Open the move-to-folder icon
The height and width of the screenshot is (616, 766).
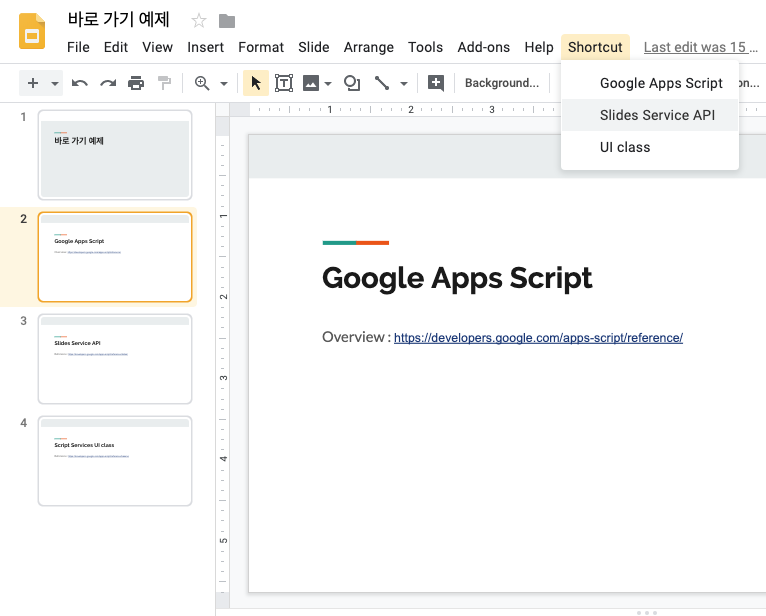tap(227, 21)
